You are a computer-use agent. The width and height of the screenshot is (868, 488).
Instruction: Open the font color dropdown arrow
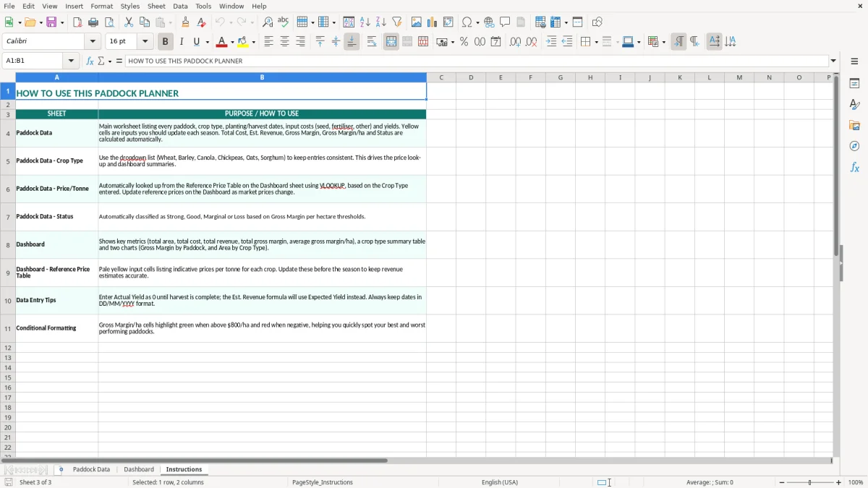point(233,42)
